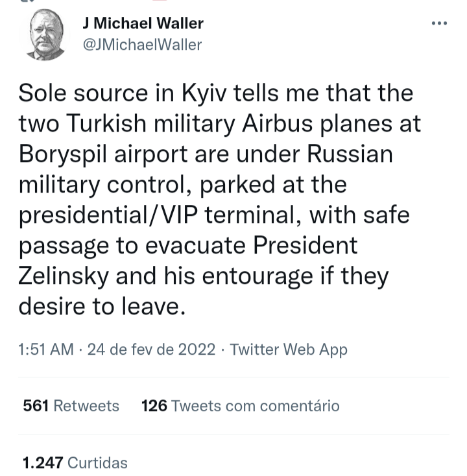Open the three-dot more options menu
467x476 pixels.
[439, 24]
